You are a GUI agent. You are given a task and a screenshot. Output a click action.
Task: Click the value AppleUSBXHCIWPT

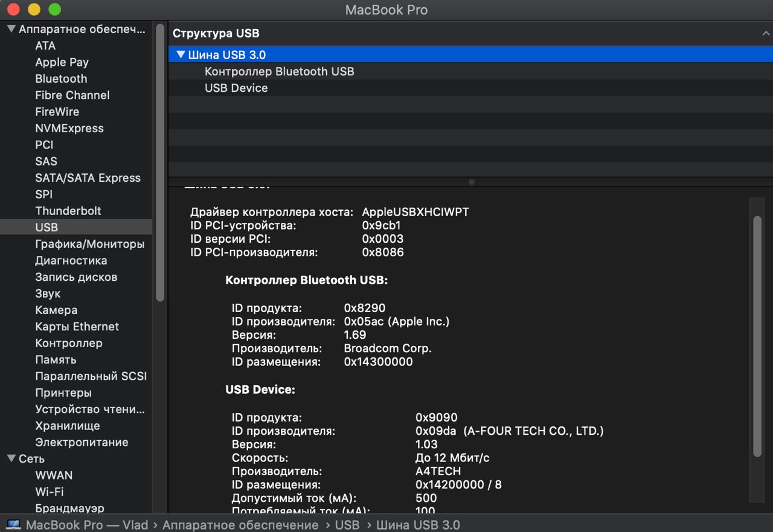tap(415, 212)
